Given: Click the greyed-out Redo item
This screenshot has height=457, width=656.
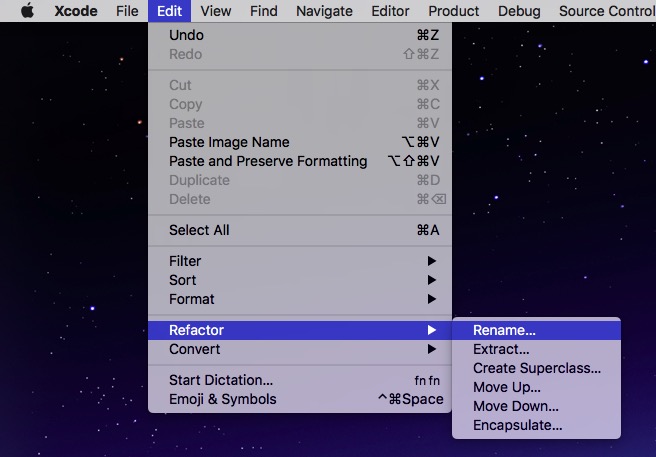Looking at the screenshot, I should coord(300,54).
